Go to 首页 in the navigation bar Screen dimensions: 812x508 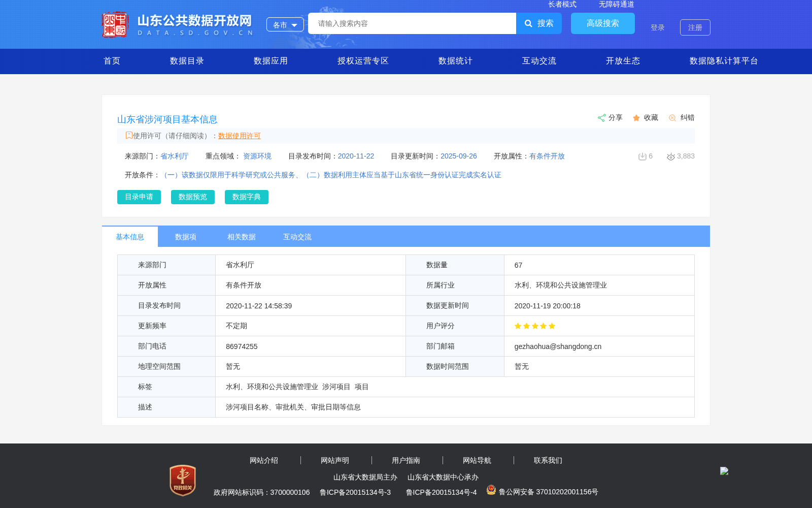[112, 61]
